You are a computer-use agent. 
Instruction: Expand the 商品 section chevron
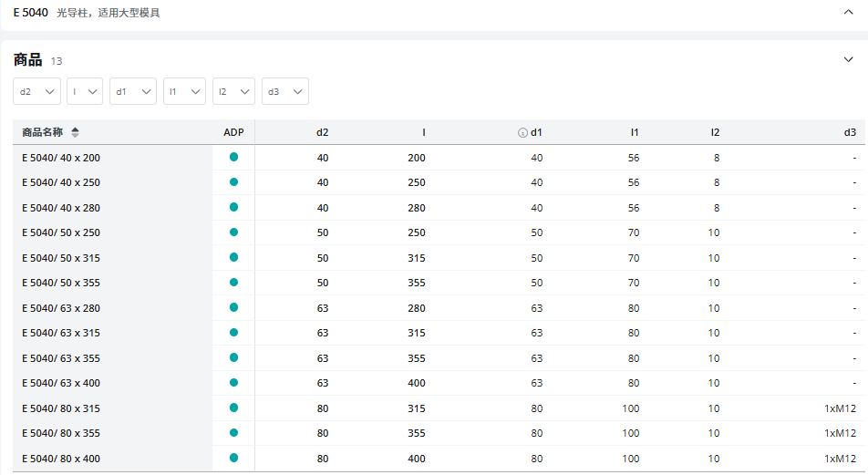coord(848,59)
